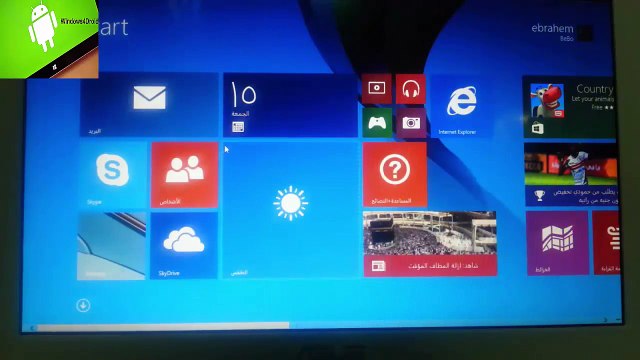Open the red tile next to Maps
Viewport: 640px width, 360px height.
[607, 242]
